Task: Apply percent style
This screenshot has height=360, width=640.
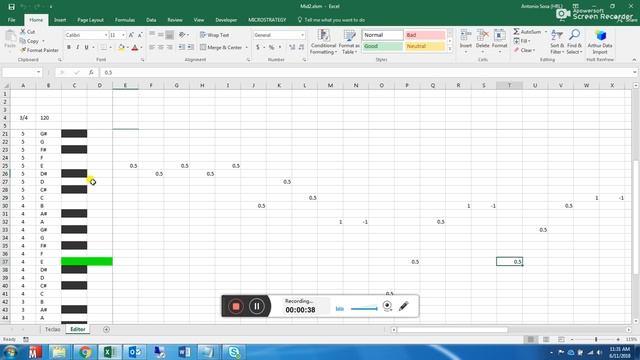Action: pyautogui.click(x=271, y=47)
